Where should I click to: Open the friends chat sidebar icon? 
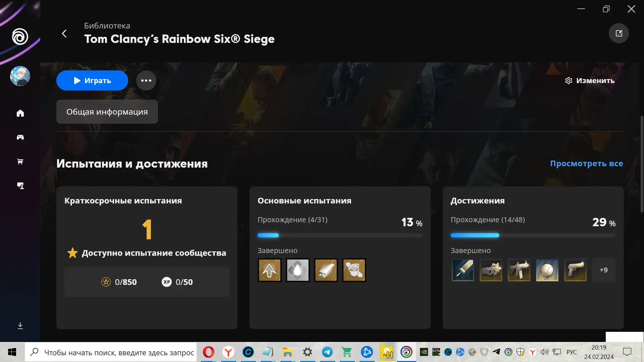pyautogui.click(x=20, y=186)
